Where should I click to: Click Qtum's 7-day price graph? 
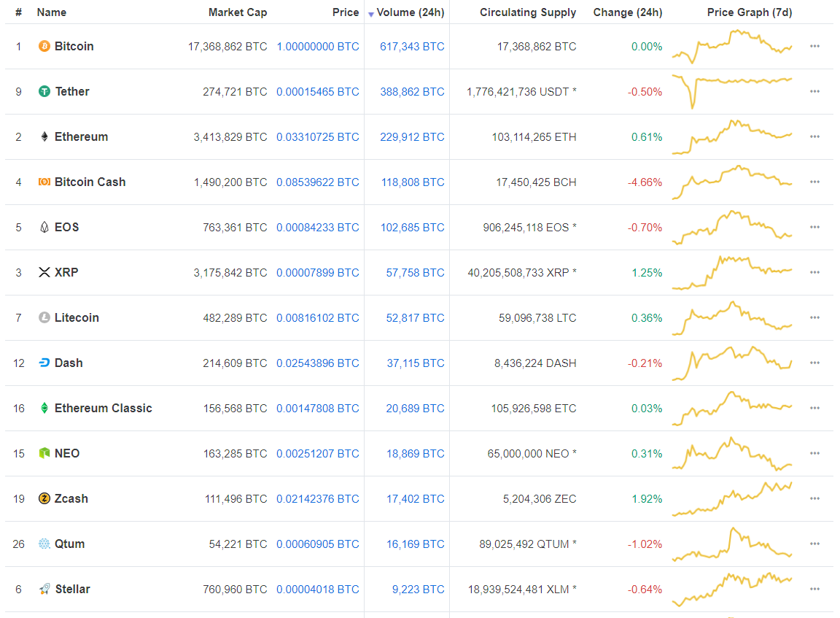click(732, 544)
